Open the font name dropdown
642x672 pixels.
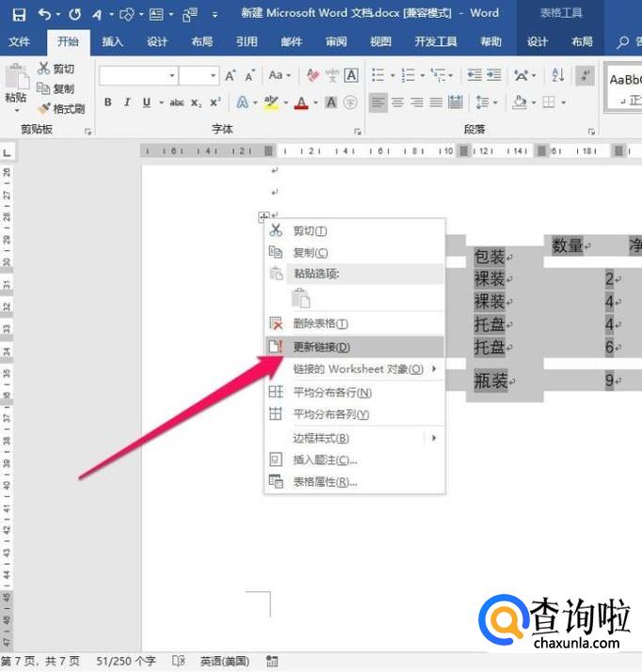(x=172, y=76)
